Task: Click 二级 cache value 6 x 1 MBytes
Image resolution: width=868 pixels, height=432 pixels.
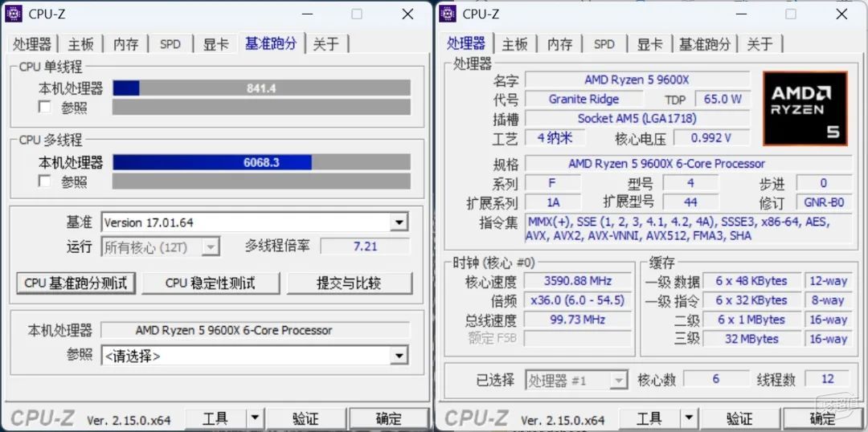Action: tap(751, 319)
